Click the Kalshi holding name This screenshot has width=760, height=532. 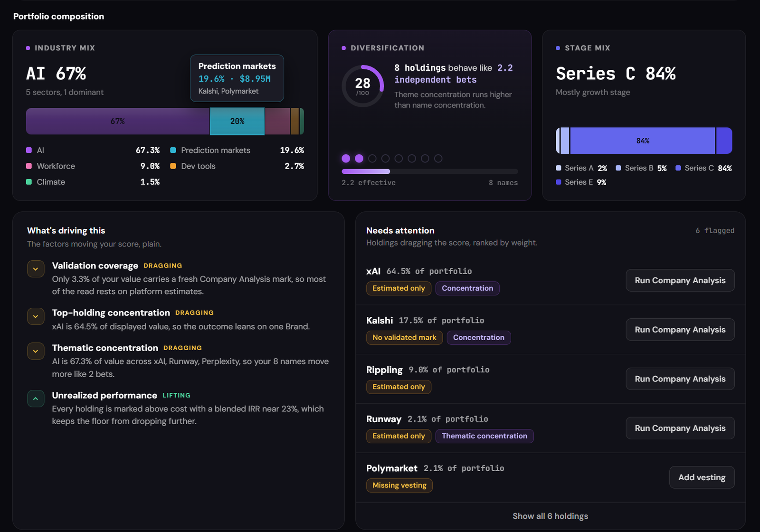(380, 321)
